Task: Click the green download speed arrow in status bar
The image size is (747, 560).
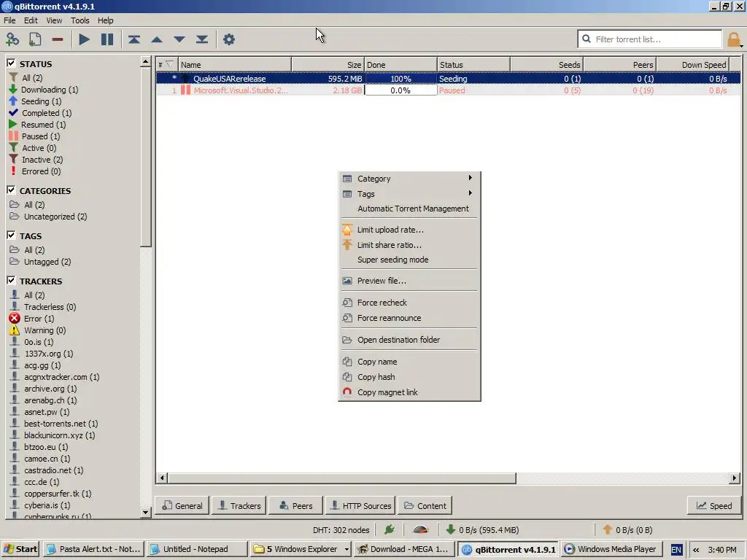Action: tap(450, 529)
